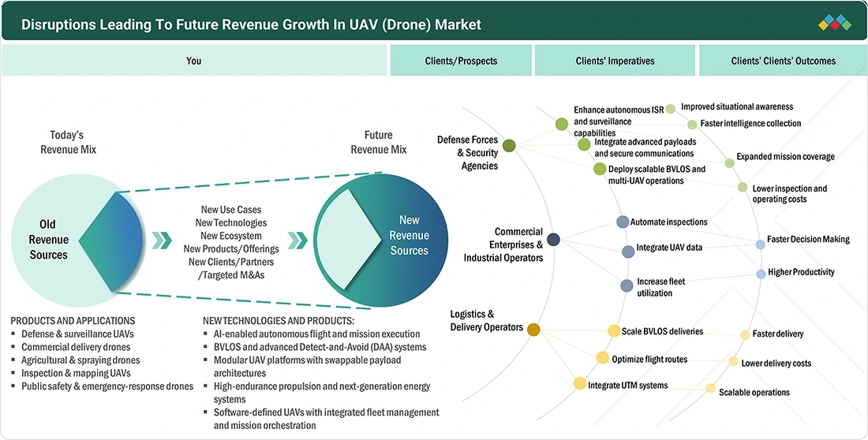The image size is (868, 440).
Task: Click the Optimize flight routes node dot
Action: click(x=603, y=358)
